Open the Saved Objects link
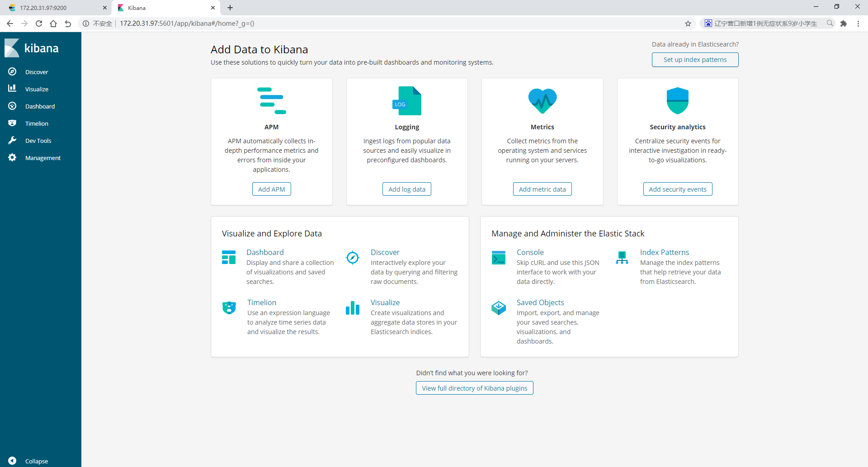This screenshot has width=868, height=467. point(540,302)
